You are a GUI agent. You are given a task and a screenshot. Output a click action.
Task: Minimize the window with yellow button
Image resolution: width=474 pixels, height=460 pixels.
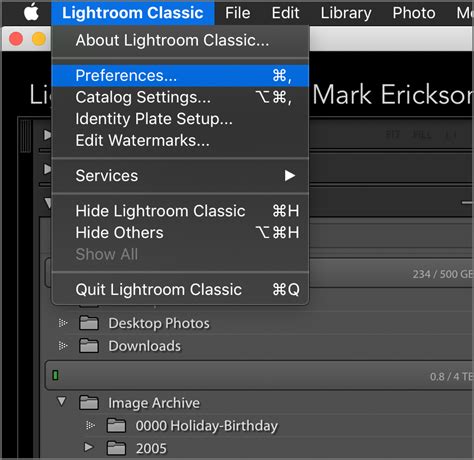coord(39,39)
